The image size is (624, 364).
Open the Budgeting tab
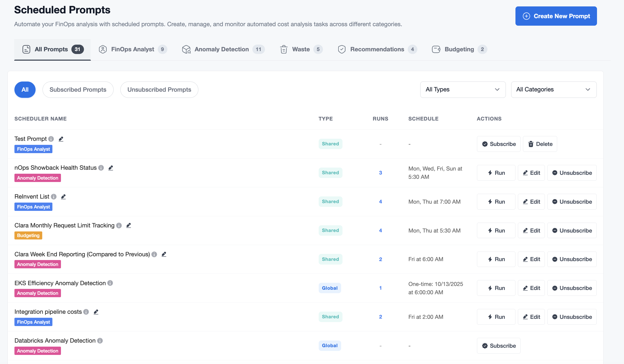[459, 49]
